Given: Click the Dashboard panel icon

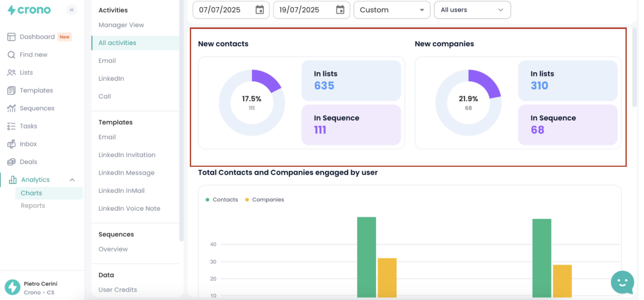Looking at the screenshot, I should click(11, 37).
